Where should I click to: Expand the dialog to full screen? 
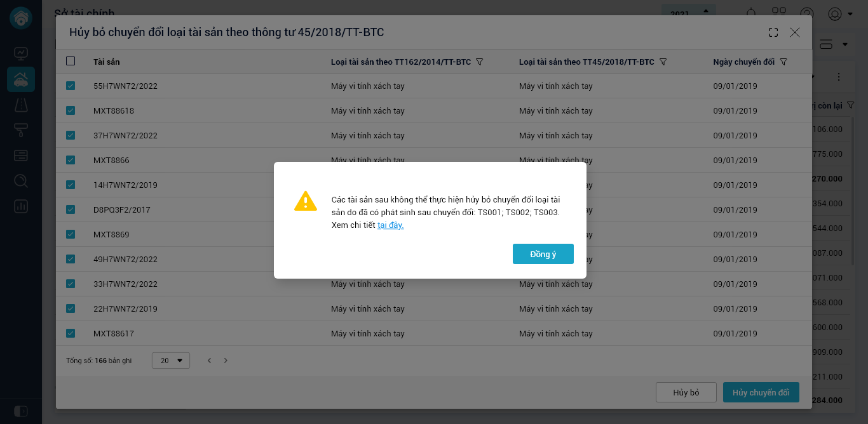coord(773,32)
